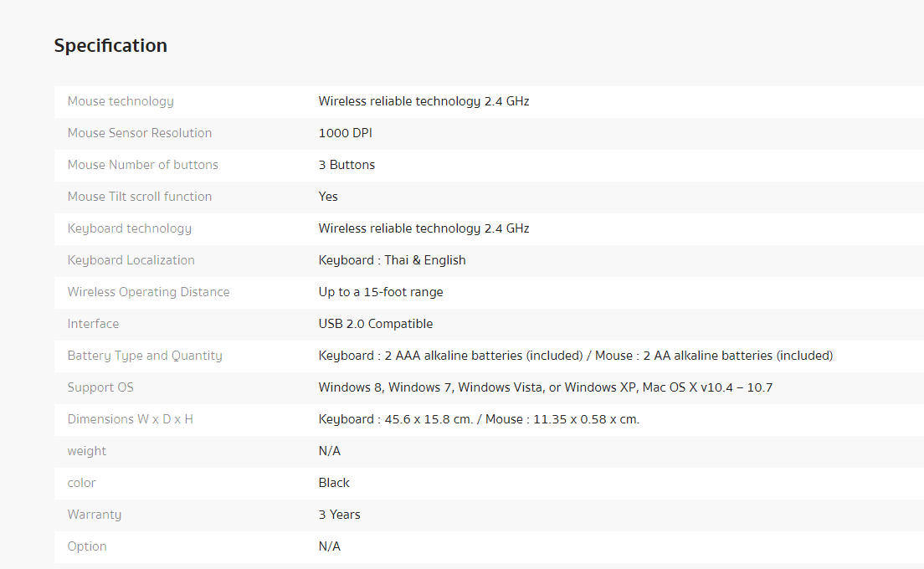Click the Dimensions W x D x H label
The width and height of the screenshot is (924, 569).
point(131,419)
